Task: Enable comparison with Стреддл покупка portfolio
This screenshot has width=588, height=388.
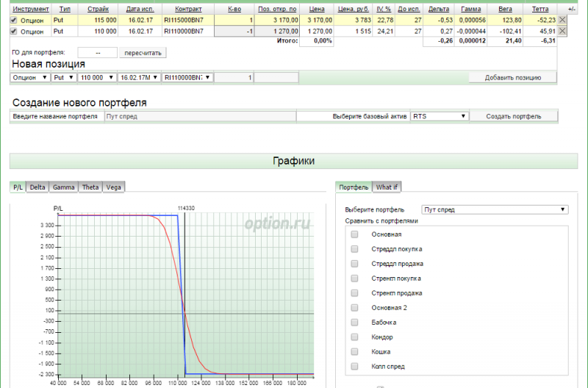Action: point(354,249)
